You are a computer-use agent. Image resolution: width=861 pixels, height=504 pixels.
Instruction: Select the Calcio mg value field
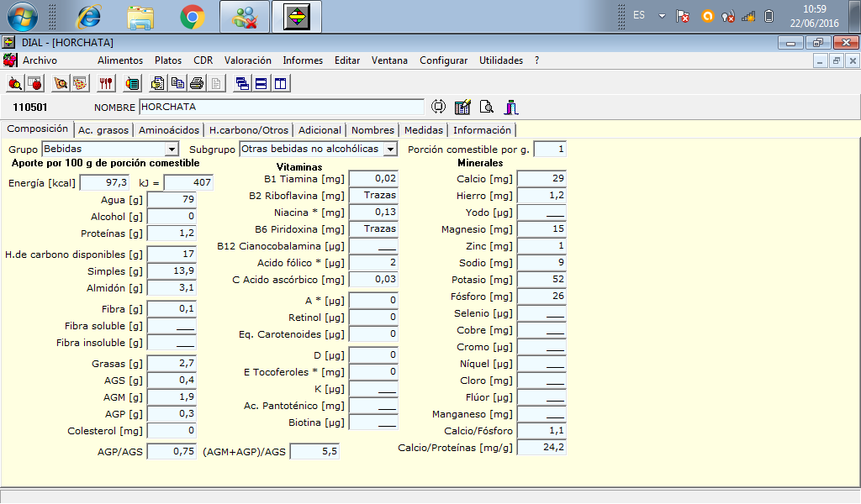pos(541,179)
